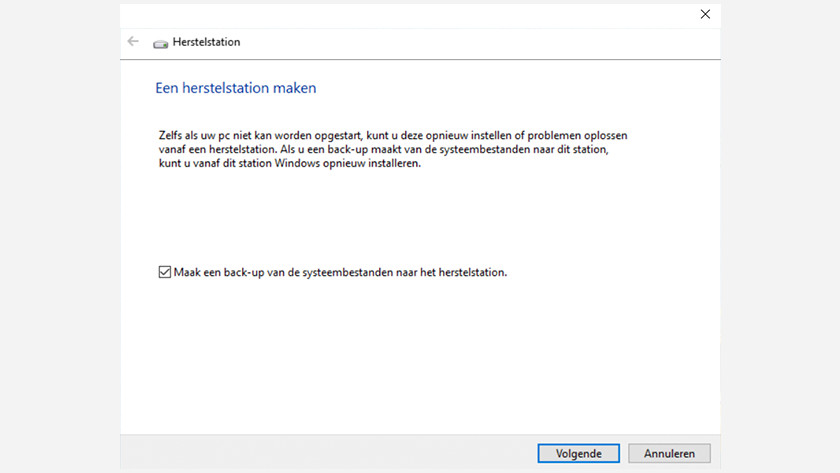
Task: Click the 'Herstelstation' window title text
Action: 206,42
